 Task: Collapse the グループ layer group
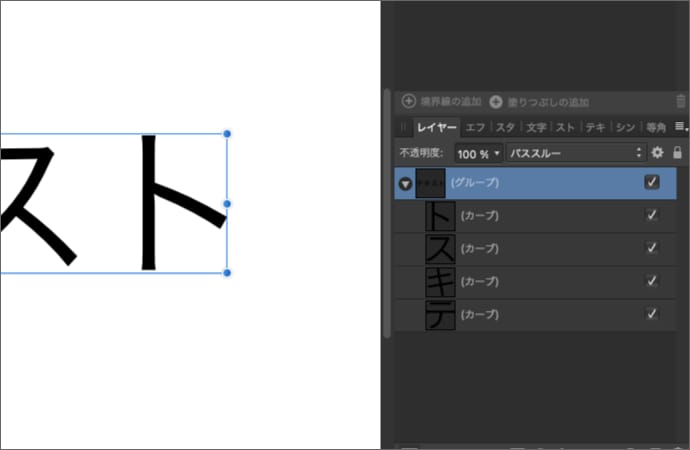click(x=405, y=184)
